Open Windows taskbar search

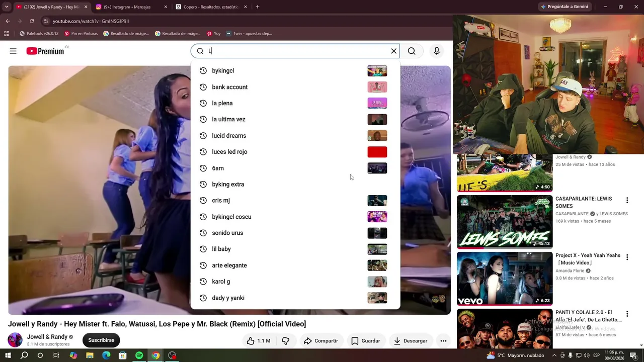[x=24, y=355]
